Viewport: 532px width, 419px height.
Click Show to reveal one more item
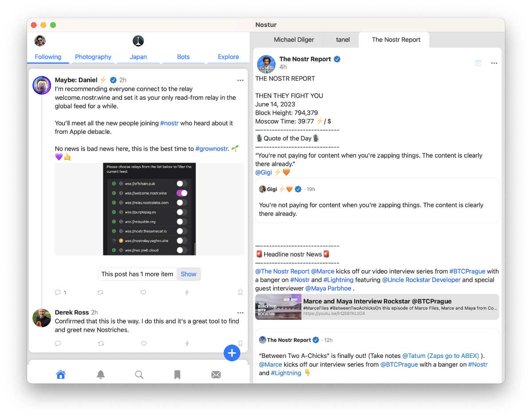(188, 274)
